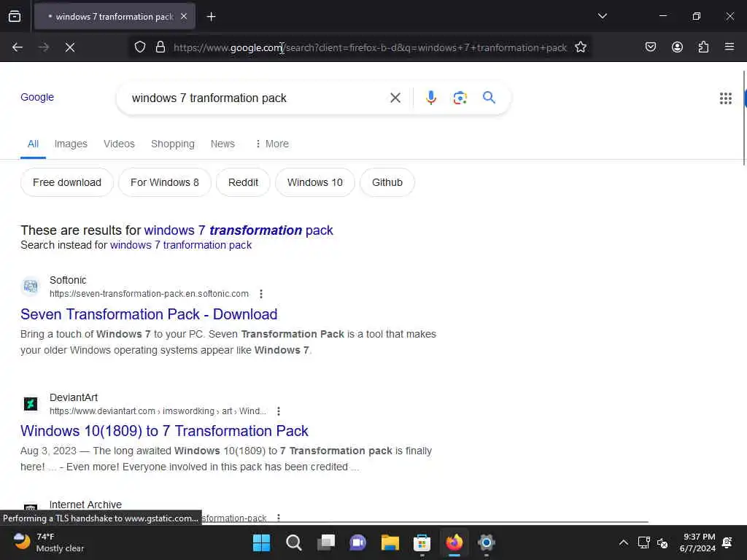The height and width of the screenshot is (560, 747).
Task: Click the page vertical scrollbar
Action: click(743, 118)
